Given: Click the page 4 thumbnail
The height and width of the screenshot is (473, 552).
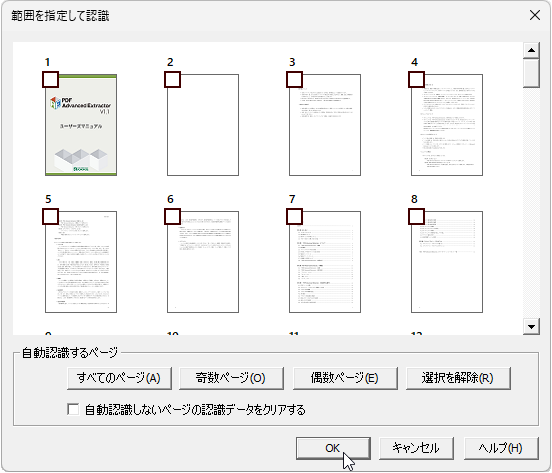Looking at the screenshot, I should (x=447, y=125).
